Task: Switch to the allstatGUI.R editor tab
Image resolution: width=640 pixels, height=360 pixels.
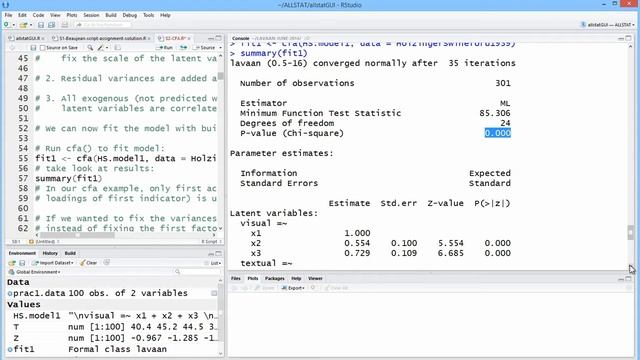Action: pyautogui.click(x=27, y=38)
